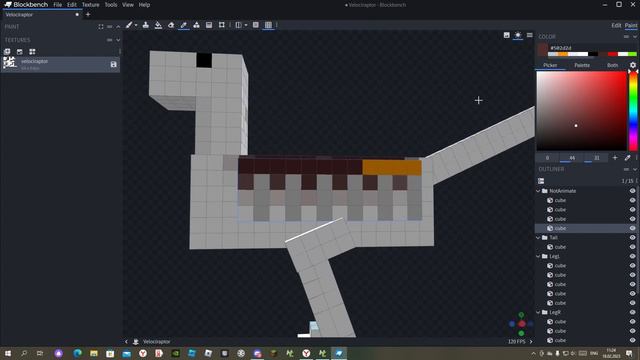
Task: Open the File menu
Action: point(58,5)
